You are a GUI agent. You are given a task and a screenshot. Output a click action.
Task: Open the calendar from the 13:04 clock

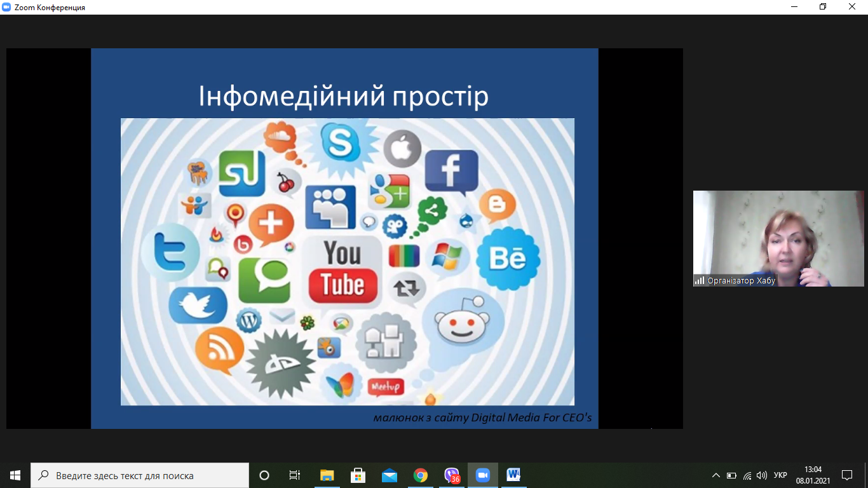point(813,475)
